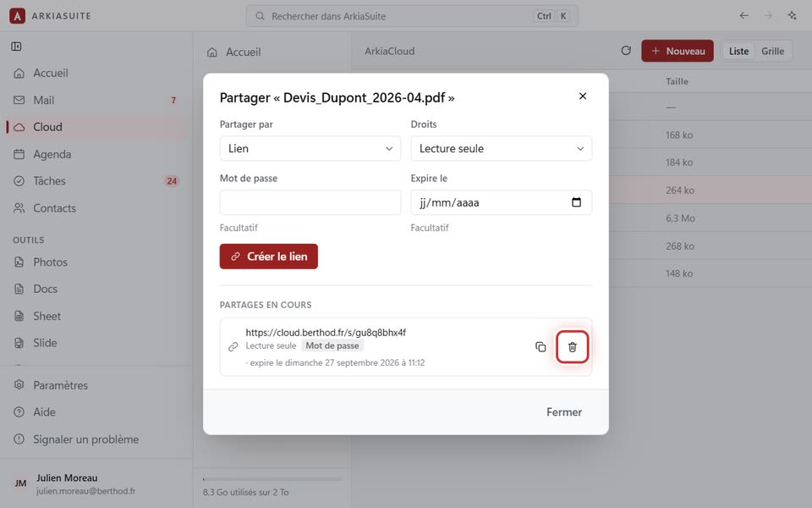Select Cloud in the sidebar
This screenshot has width=812, height=508.
[x=96, y=127]
